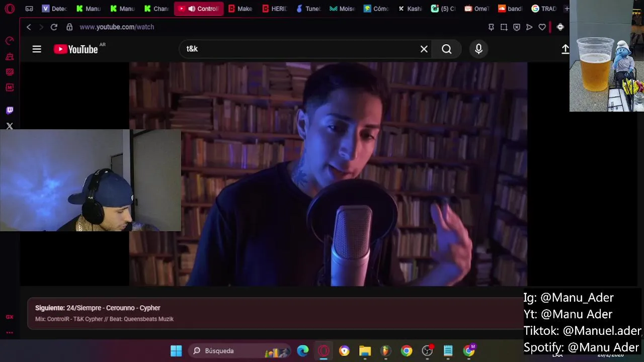644x362 pixels.
Task: Switch to the 'Kashi' browser tab
Action: (x=411, y=9)
